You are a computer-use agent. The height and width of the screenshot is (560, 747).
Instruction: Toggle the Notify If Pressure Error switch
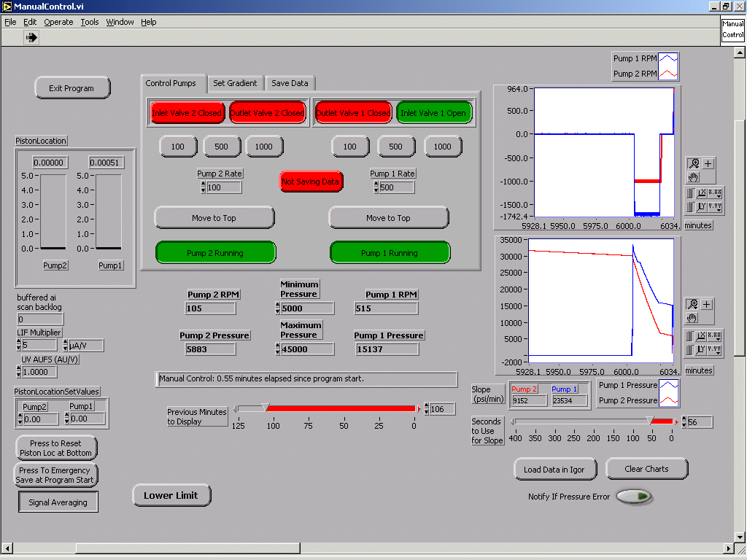[x=634, y=496]
